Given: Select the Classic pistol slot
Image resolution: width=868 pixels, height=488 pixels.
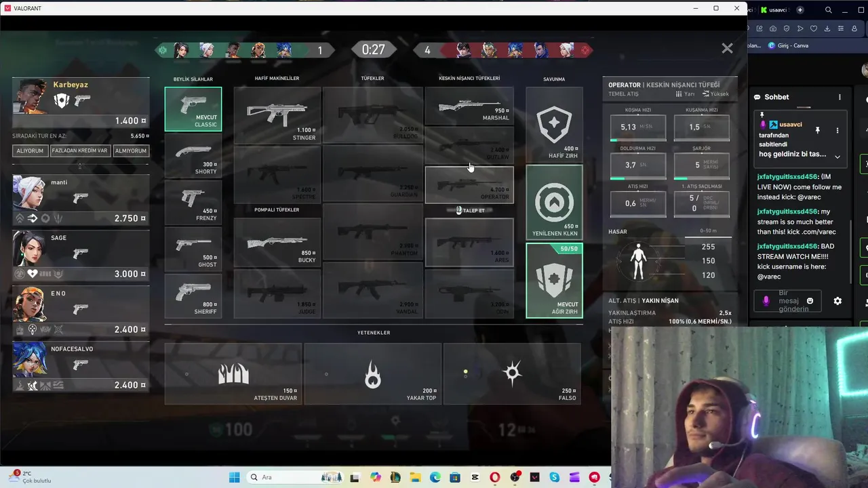Looking at the screenshot, I should (193, 108).
